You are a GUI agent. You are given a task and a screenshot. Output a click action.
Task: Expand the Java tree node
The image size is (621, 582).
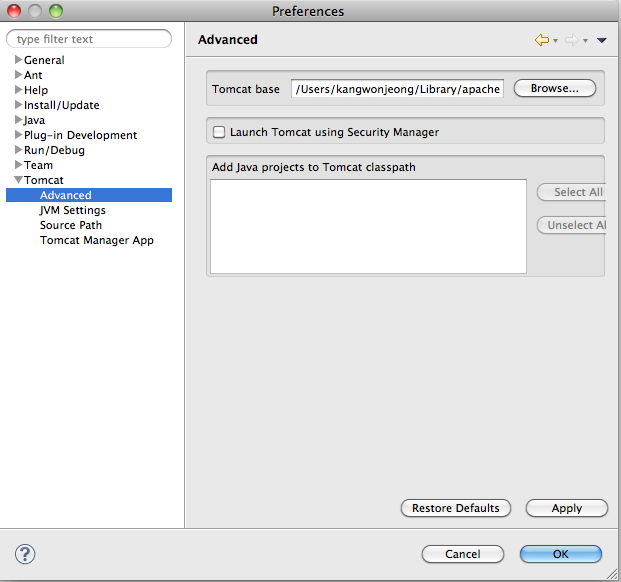coord(18,120)
